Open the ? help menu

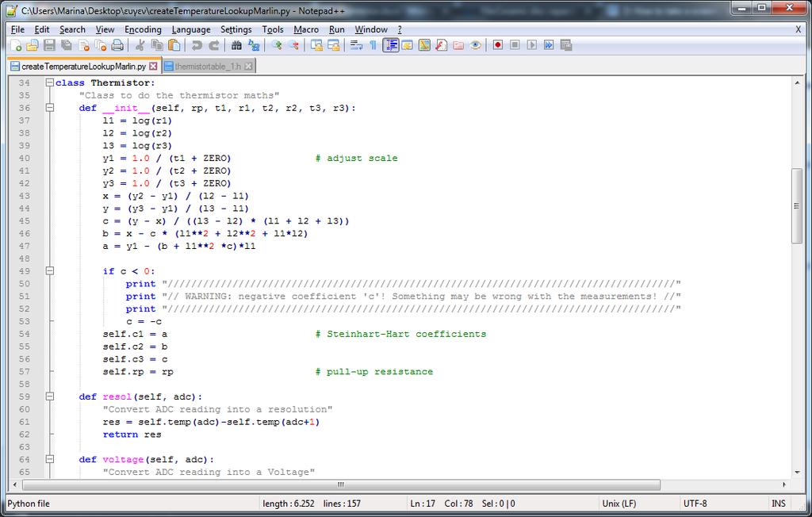(x=400, y=29)
